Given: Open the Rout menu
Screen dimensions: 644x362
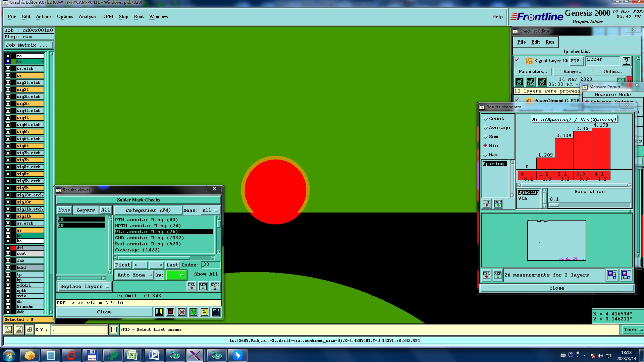Looking at the screenshot, I should tap(139, 17).
